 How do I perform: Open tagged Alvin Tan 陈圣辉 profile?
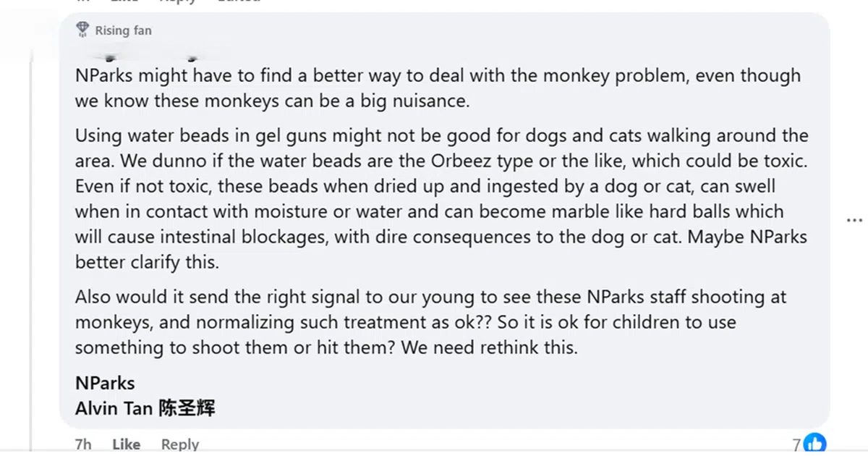click(x=145, y=408)
